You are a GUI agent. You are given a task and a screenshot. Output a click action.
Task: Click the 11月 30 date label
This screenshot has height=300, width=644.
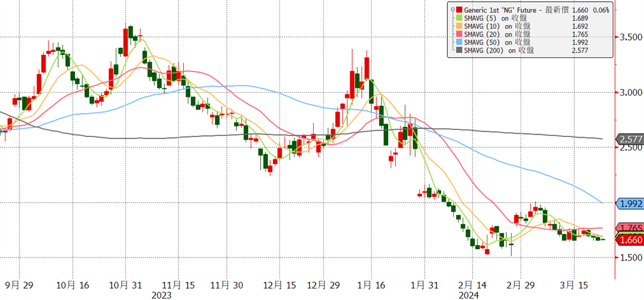226,285
